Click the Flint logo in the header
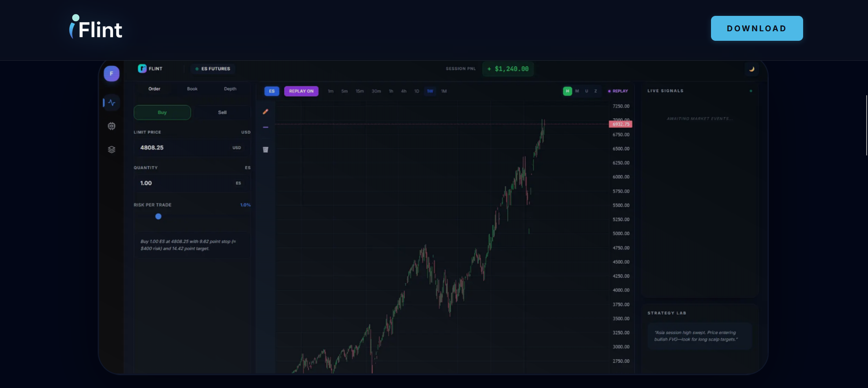Image resolution: width=868 pixels, height=388 pixels. point(96,27)
